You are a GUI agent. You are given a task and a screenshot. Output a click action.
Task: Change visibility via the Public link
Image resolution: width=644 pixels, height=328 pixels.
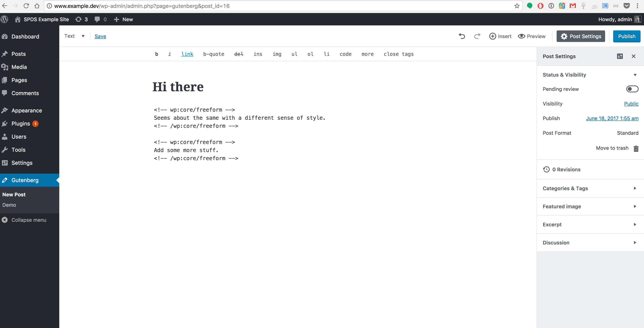click(x=631, y=104)
